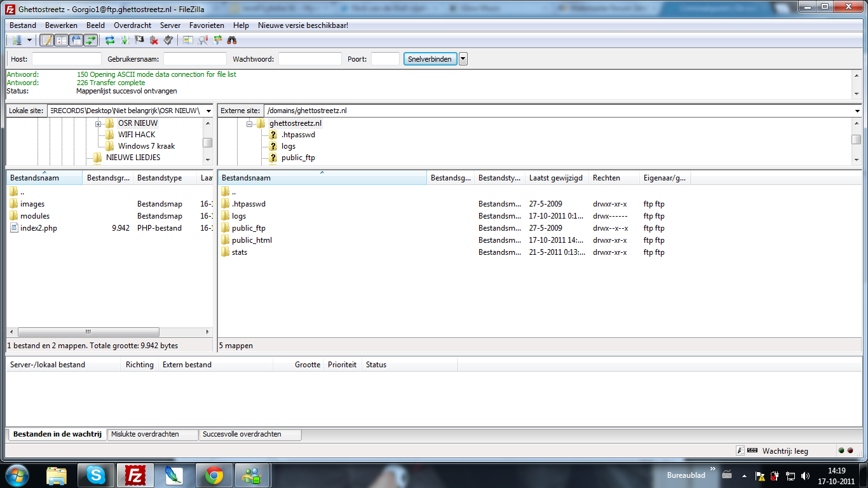Click the message log scroll down arrow

coord(857,95)
